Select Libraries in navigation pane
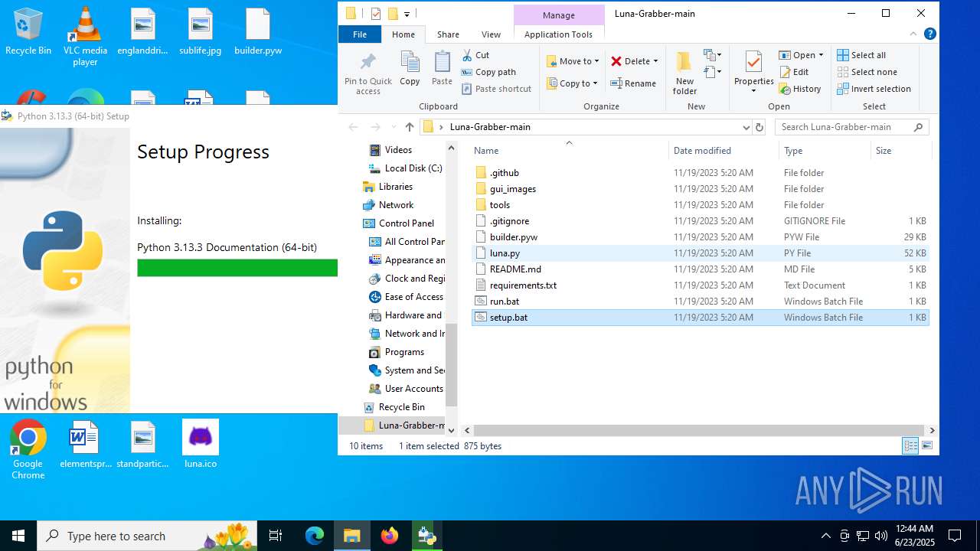Image resolution: width=980 pixels, height=551 pixels. click(395, 187)
